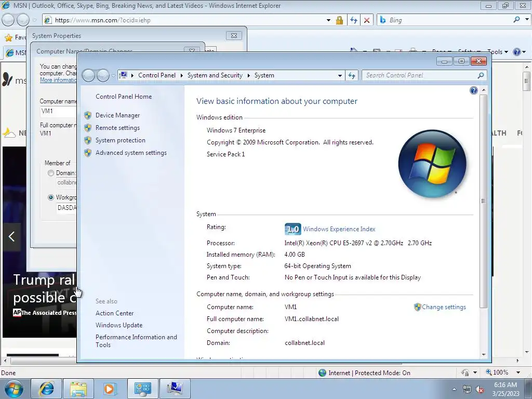Click the 1.0 rating badge
532x399 pixels.
point(292,229)
